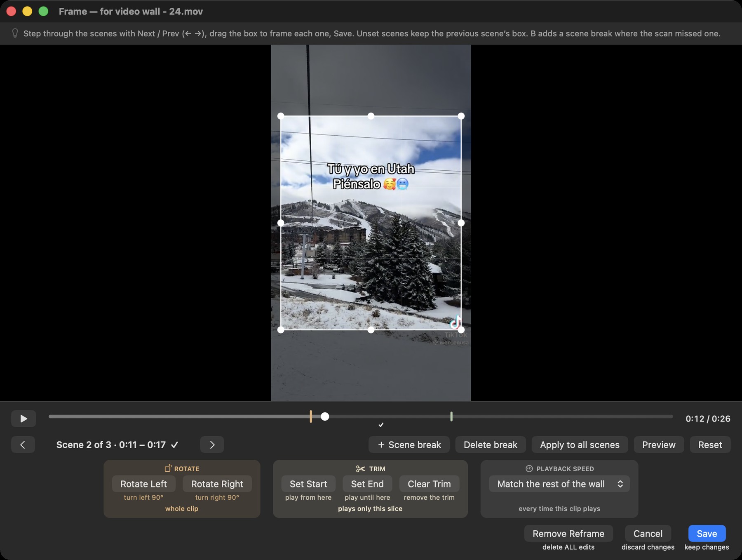The height and width of the screenshot is (560, 742).
Task: Click the checkmark after scene 0:11 – 0:17
Action: (x=175, y=445)
